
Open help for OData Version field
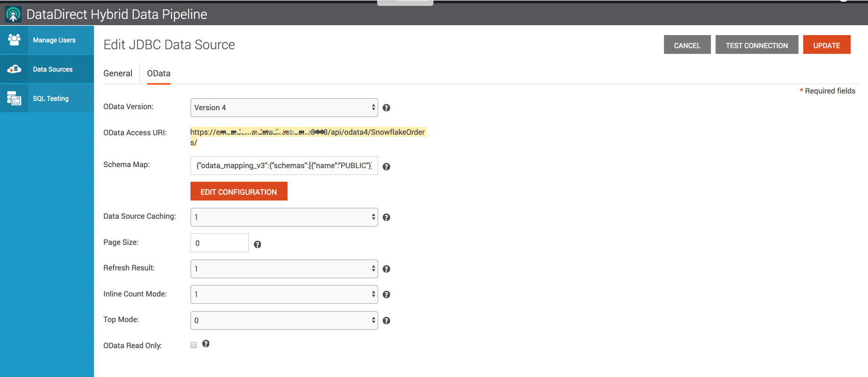coord(386,108)
